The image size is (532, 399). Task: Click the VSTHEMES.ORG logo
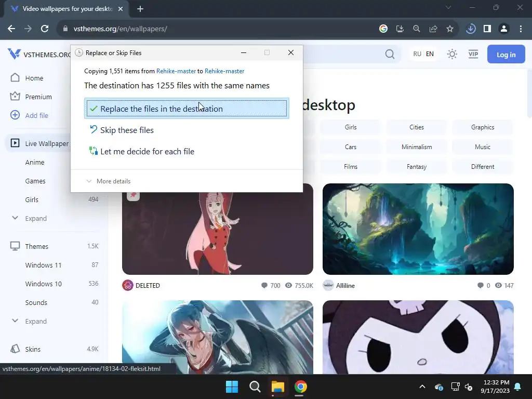pyautogui.click(x=39, y=54)
